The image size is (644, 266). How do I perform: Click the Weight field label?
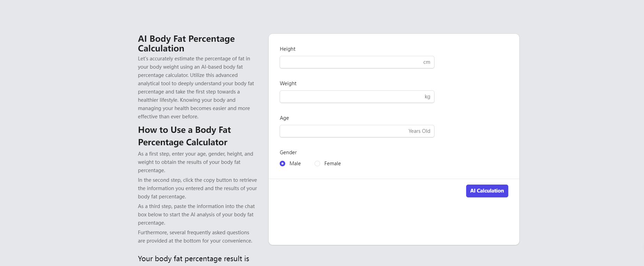coord(288,83)
